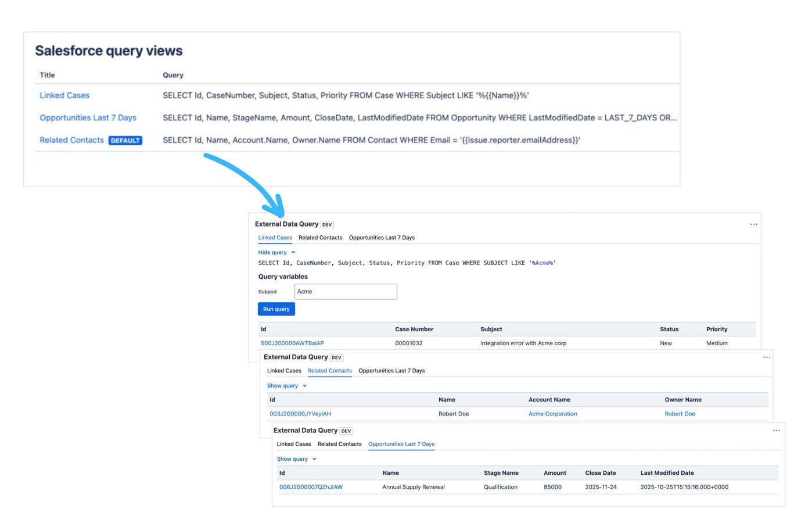
Task: Open the overflow menu on the Opportunities panel
Action: pyautogui.click(x=776, y=430)
